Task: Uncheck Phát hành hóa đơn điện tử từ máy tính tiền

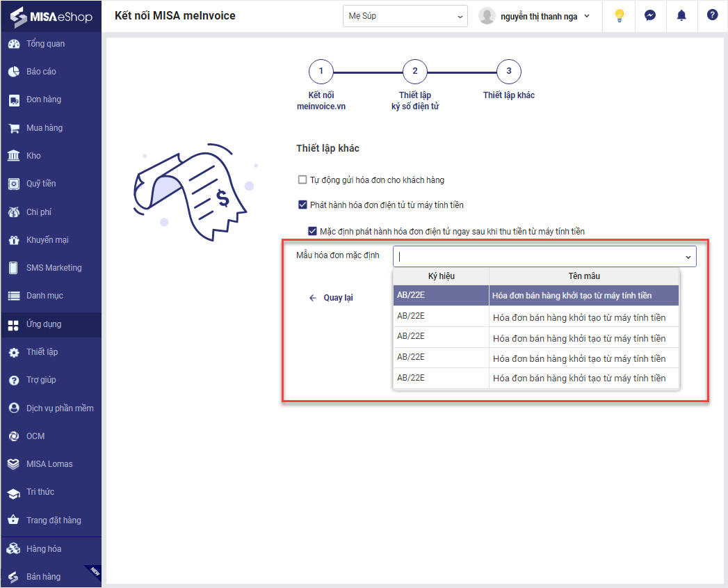Action: 302,205
